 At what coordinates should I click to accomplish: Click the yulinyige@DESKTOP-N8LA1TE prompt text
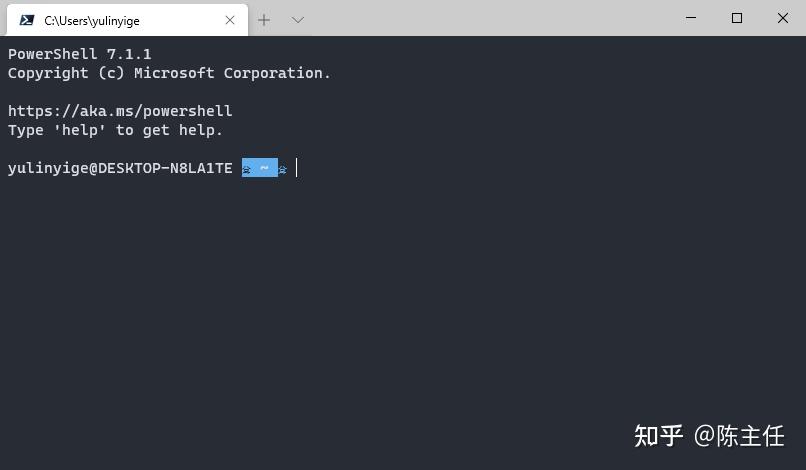[x=120, y=168]
